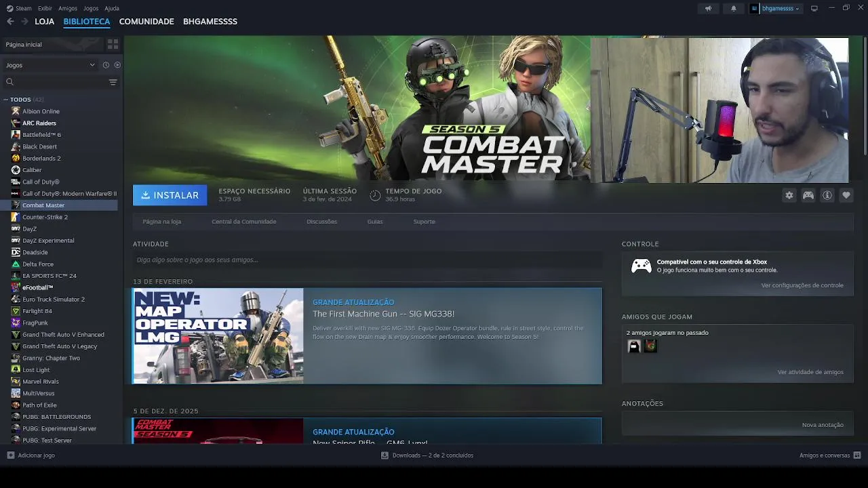Select Black Desert in the game list
Image resolution: width=868 pixels, height=488 pixels.
[39, 146]
